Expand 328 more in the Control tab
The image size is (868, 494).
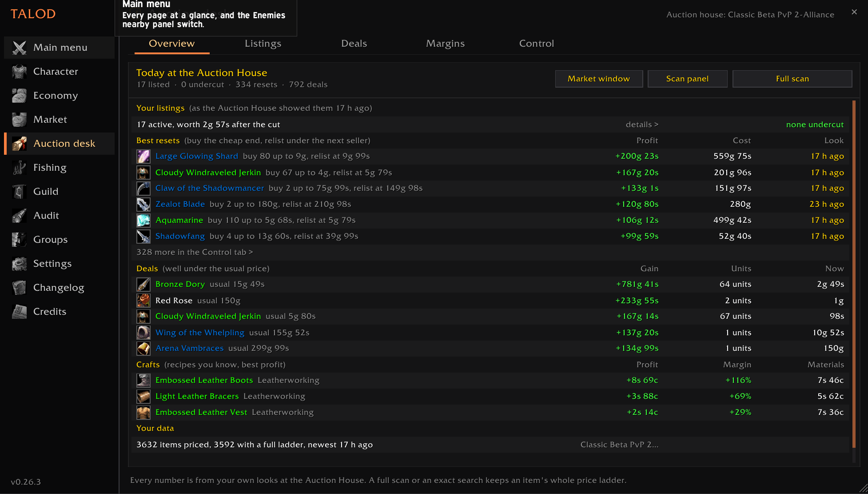195,252
